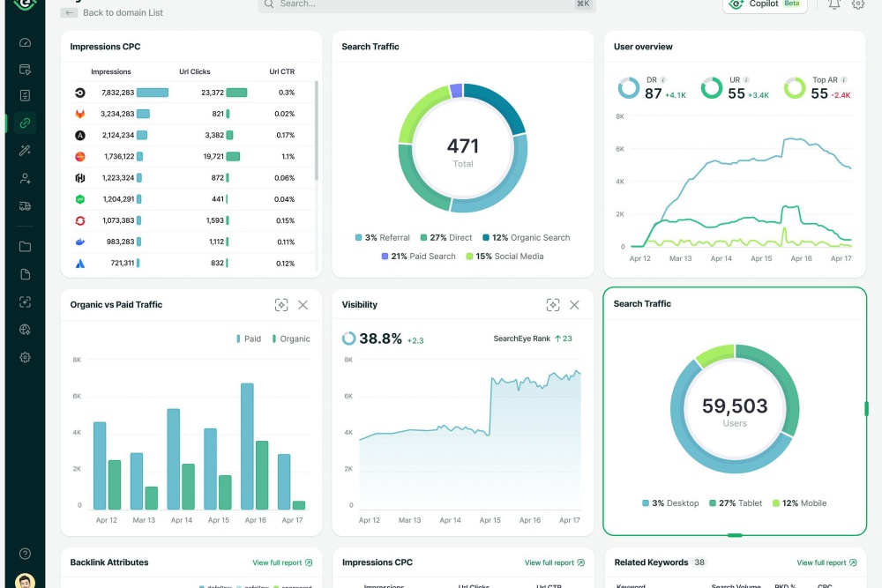This screenshot has width=882, height=588.
Task: Open the truck sidebar icon
Action: 25,206
